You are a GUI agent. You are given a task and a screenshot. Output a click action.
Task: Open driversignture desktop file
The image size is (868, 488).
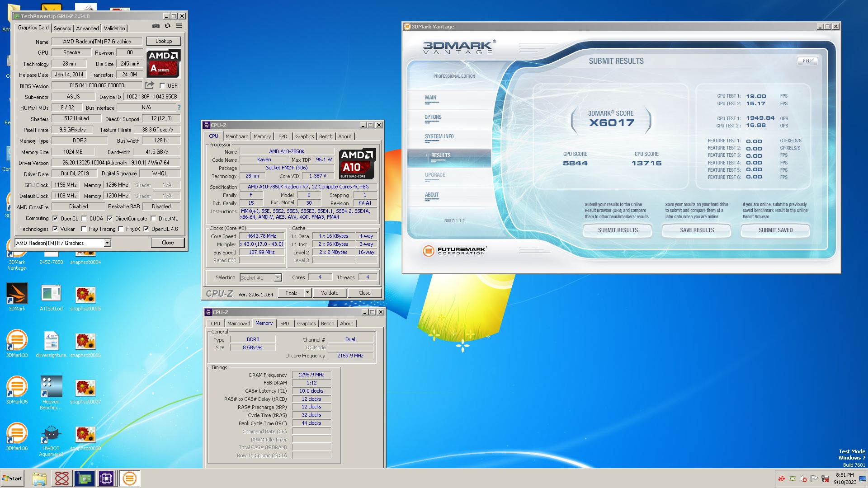tap(51, 344)
